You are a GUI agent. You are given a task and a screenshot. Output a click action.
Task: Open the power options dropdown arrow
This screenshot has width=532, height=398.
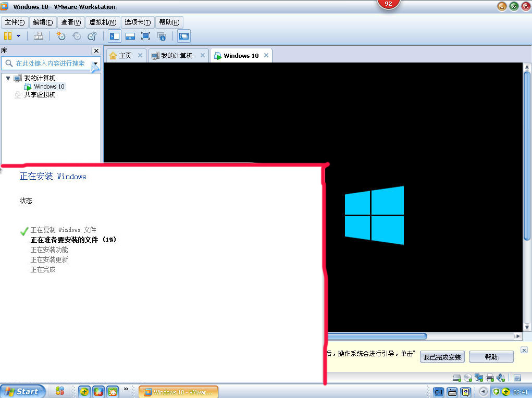coord(19,36)
